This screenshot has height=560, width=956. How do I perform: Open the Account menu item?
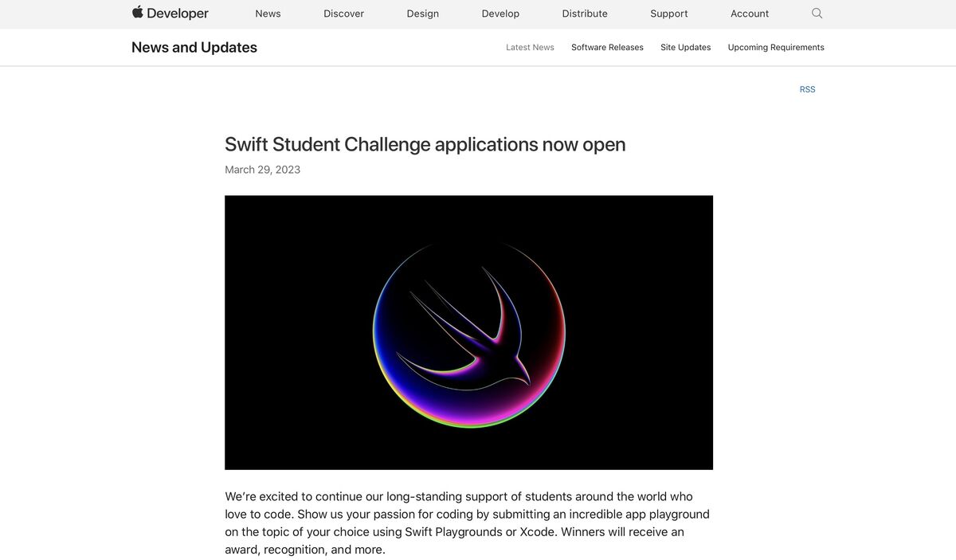tap(750, 14)
